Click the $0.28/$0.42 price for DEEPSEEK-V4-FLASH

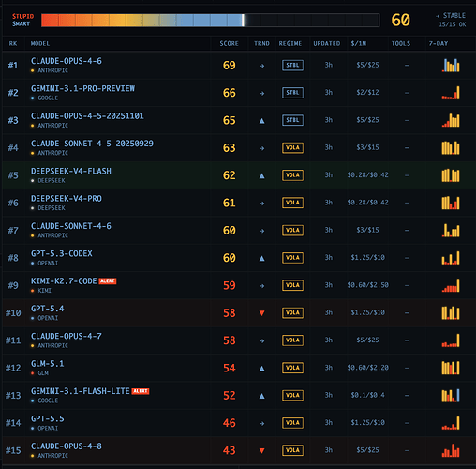(368, 175)
